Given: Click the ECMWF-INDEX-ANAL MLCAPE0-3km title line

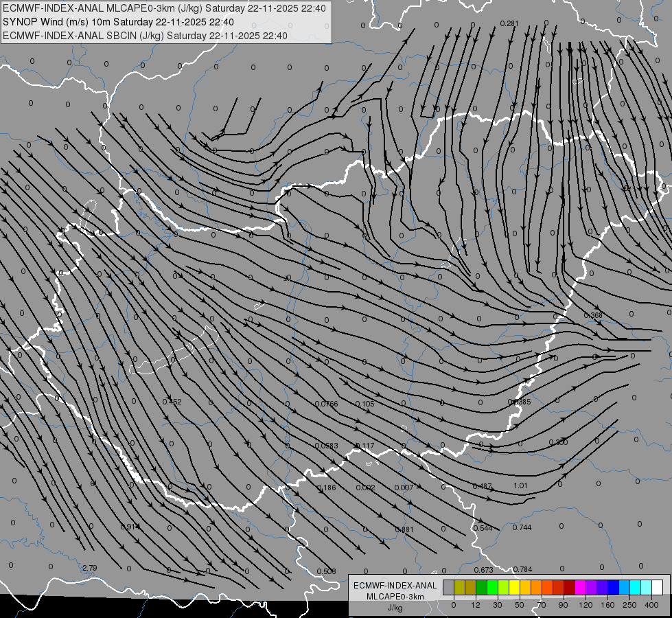Looking at the screenshot, I should pos(164,8).
